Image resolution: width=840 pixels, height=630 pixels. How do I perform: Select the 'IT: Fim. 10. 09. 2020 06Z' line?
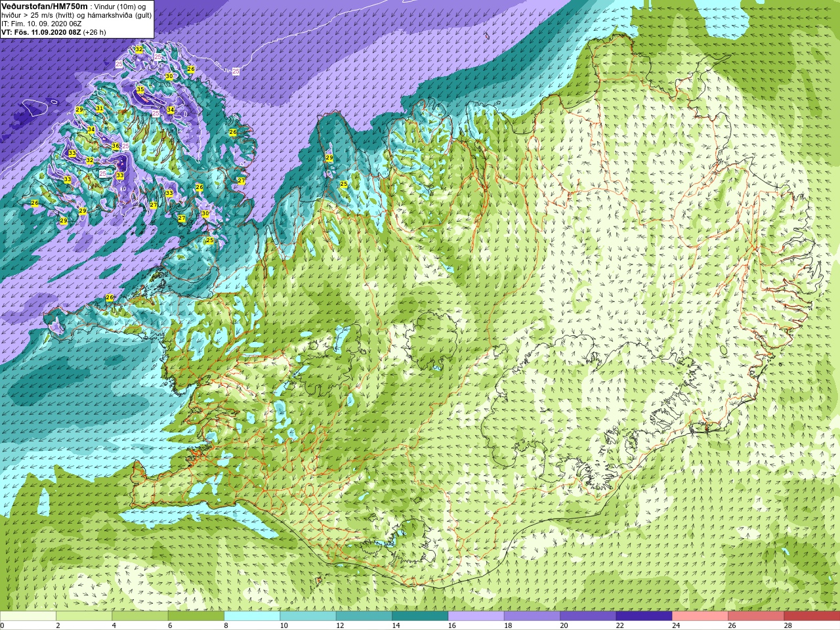pos(41,24)
